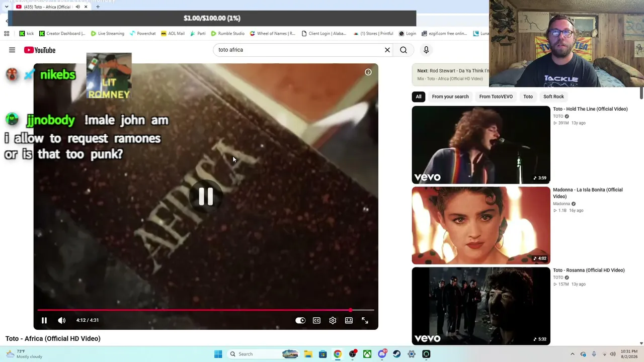Open the Next: Rod Stewart mix panel
The height and width of the screenshot is (362, 644).
[x=450, y=74]
